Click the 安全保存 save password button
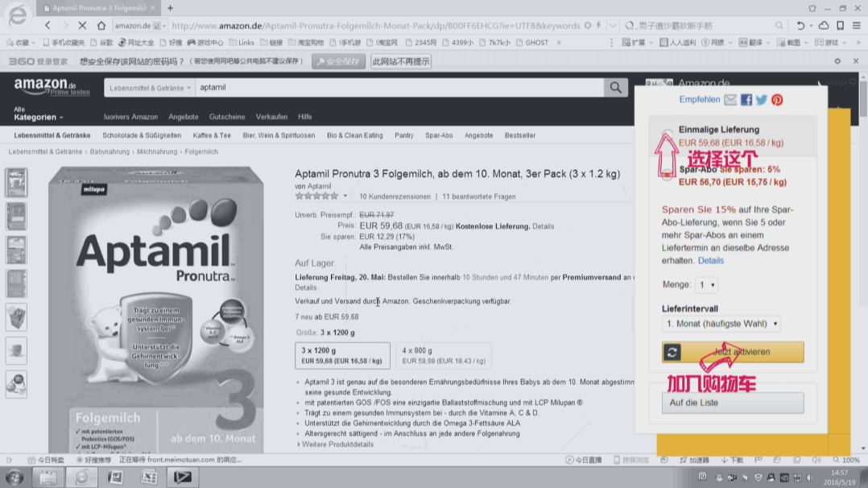The width and height of the screenshot is (868, 488). click(338, 61)
